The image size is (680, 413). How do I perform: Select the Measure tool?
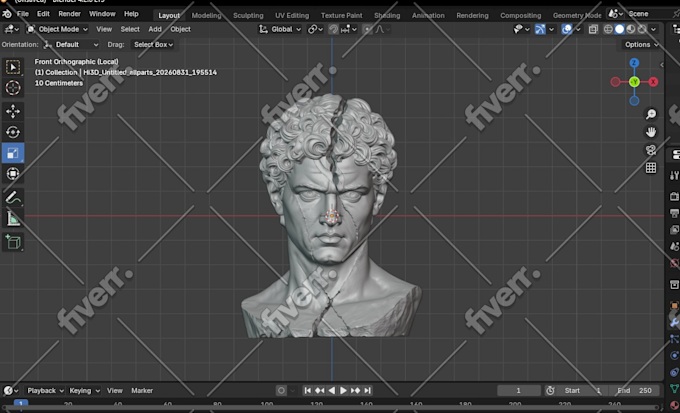click(13, 219)
